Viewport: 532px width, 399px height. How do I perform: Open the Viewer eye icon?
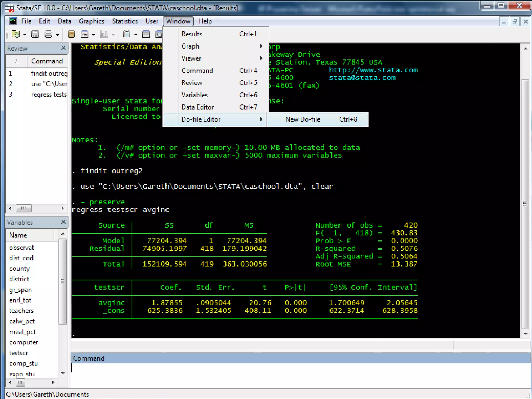84,34
